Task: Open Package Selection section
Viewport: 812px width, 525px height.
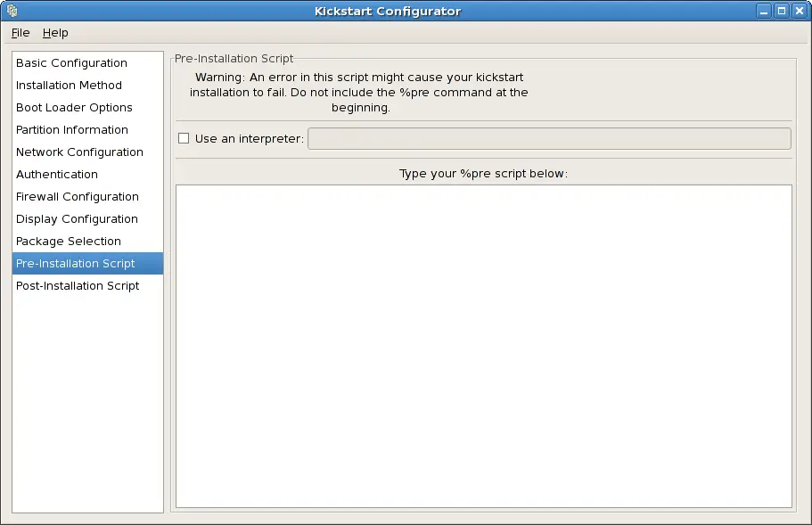Action: [69, 242]
